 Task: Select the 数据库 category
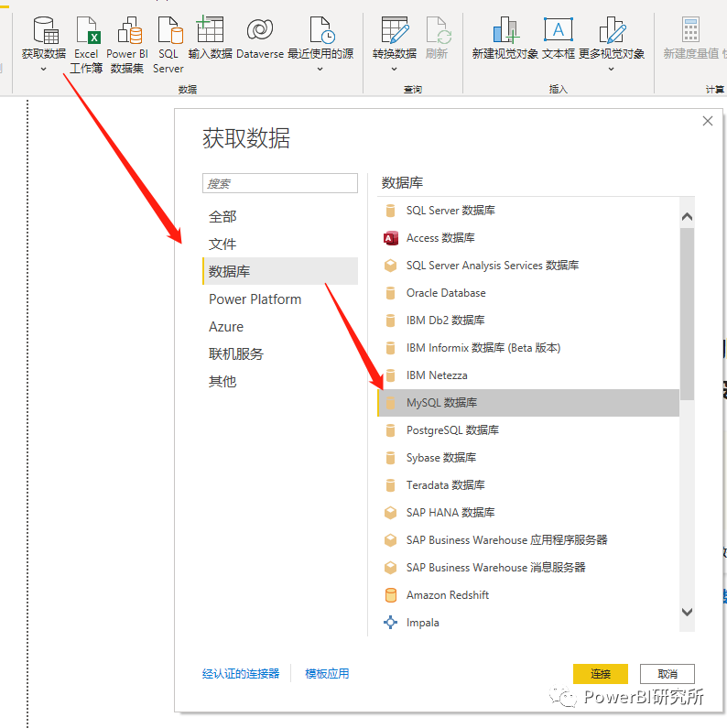click(280, 272)
